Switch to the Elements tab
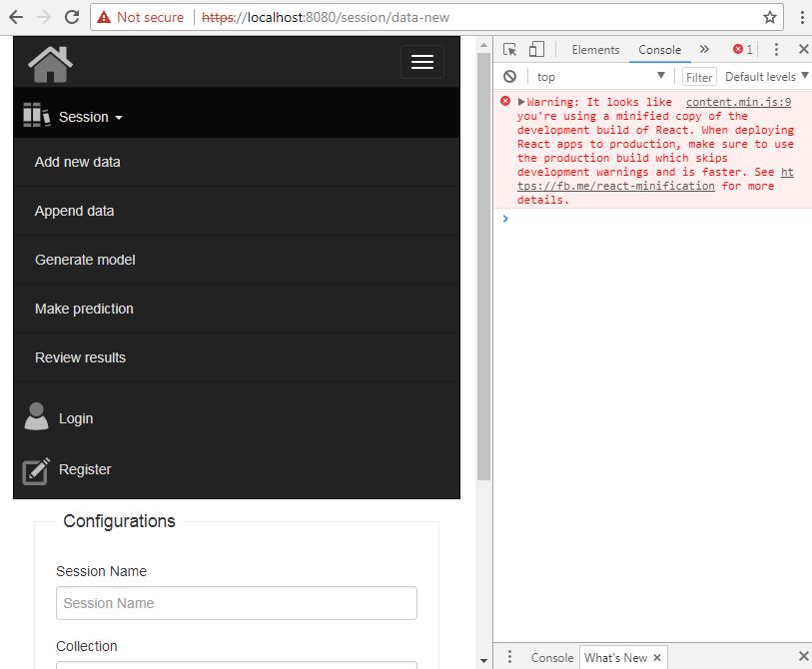Image resolution: width=812 pixels, height=669 pixels. [595, 48]
